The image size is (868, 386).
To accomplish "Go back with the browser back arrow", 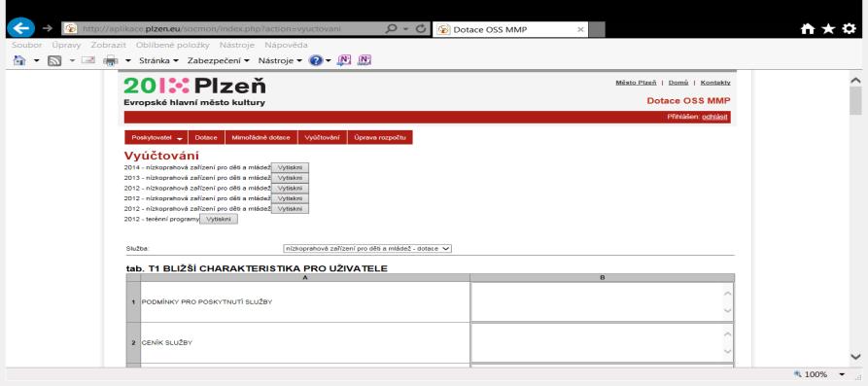I will (21, 28).
